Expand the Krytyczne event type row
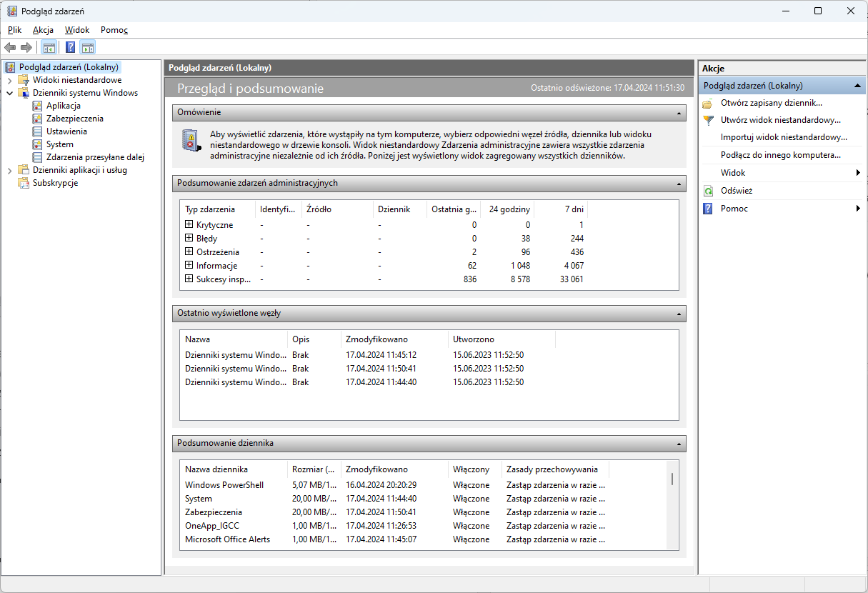This screenshot has width=868, height=593. coord(189,224)
